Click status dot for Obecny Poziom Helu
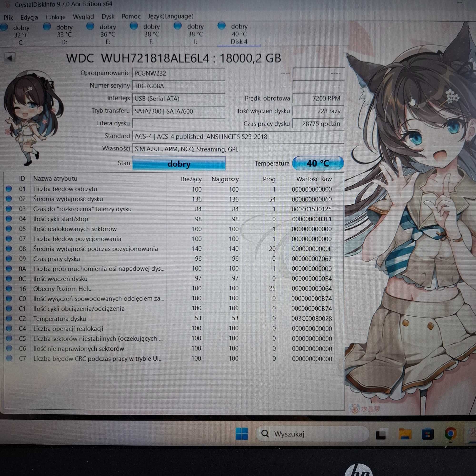This screenshot has height=476, width=476. point(9,288)
